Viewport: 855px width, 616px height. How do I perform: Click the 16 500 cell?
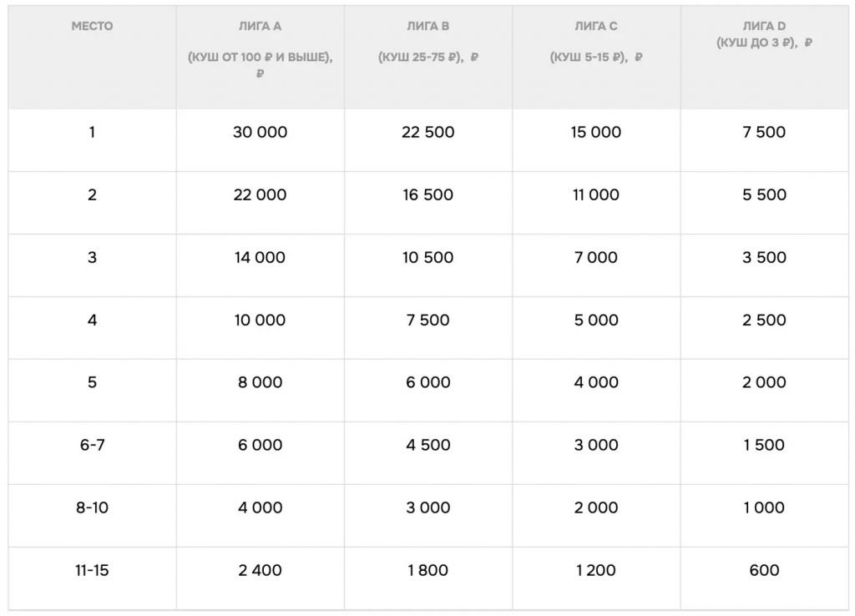point(428,194)
